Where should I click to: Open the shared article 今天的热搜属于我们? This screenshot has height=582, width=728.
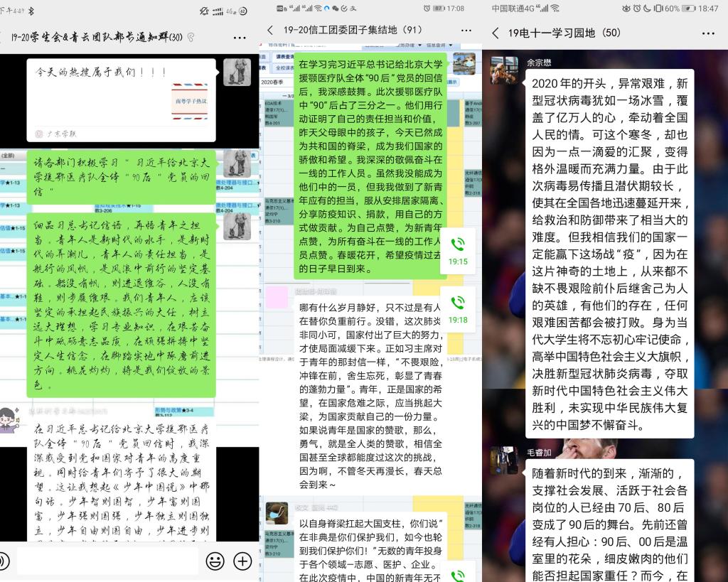point(121,99)
